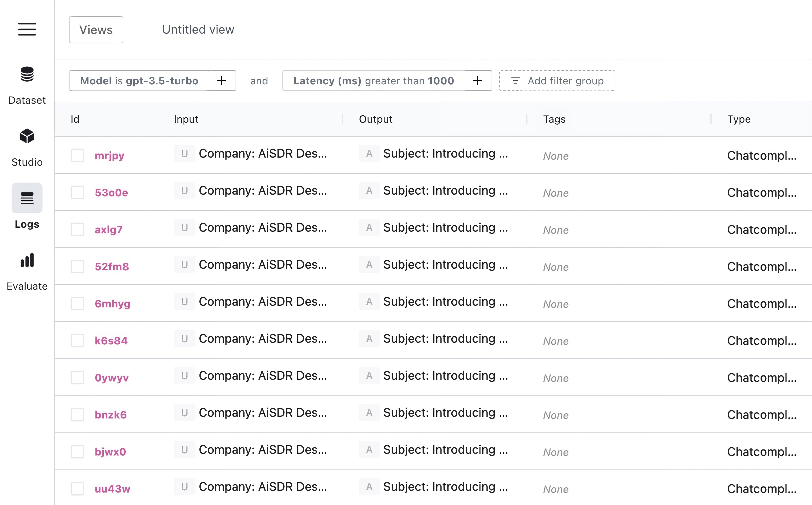
Task: Click plus icon on Latency filter
Action: 478,81
